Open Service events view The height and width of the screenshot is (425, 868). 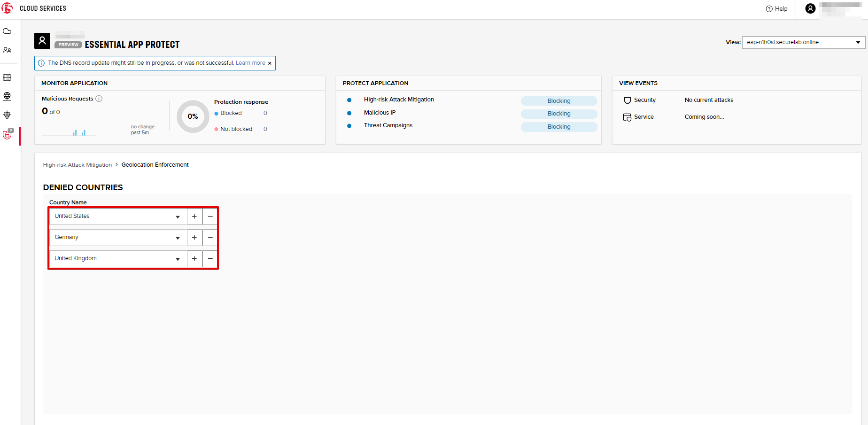tap(643, 117)
